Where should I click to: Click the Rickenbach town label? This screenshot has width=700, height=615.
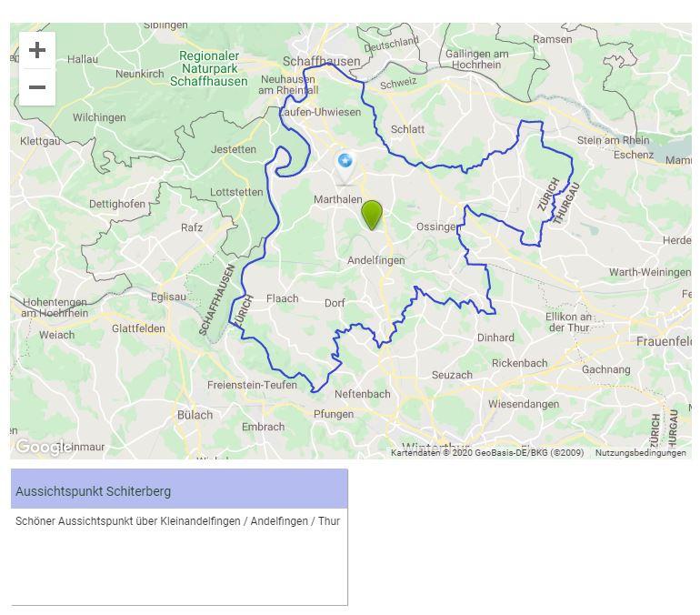tap(520, 363)
